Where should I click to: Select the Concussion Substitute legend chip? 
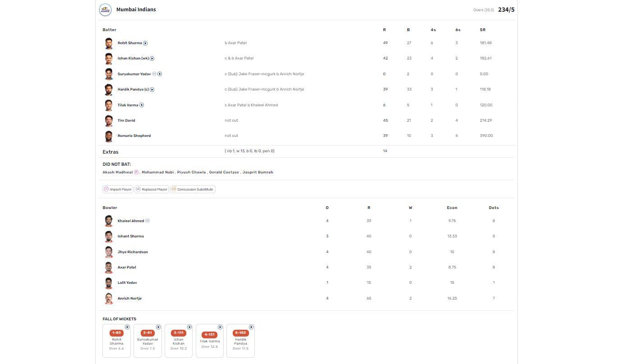point(193,189)
